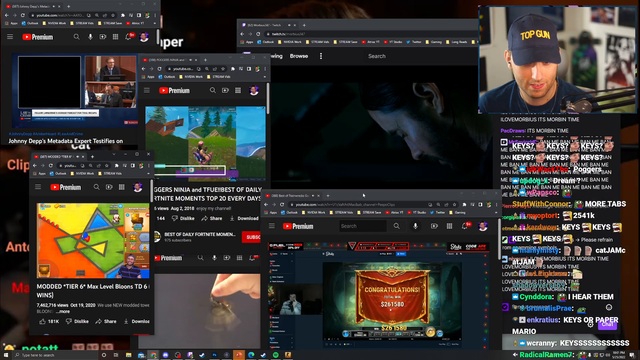Subscribe to Best of Daily Fortnite Moments channel
640x360 pixels.
(x=251, y=237)
